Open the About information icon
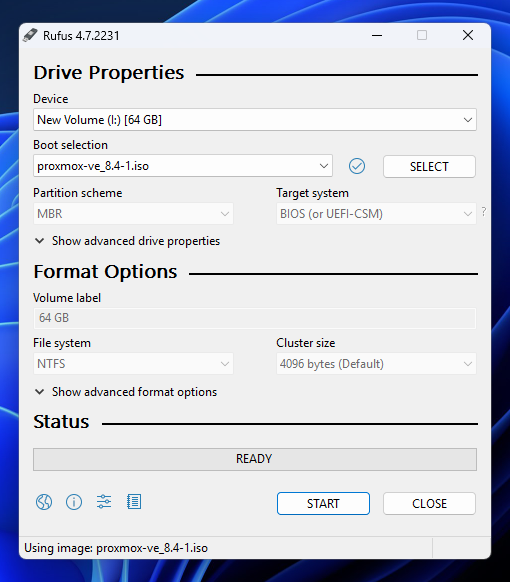The image size is (510, 582). [74, 502]
